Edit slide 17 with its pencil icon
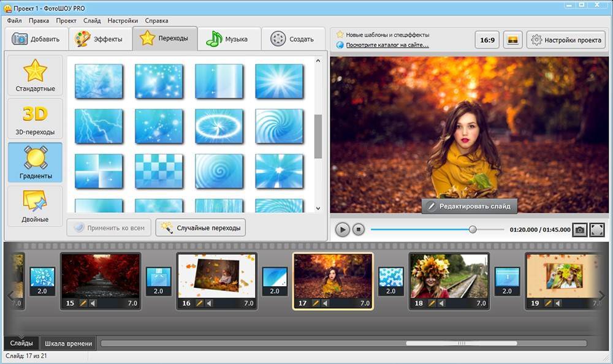The width and height of the screenshot is (613, 364). tap(316, 303)
